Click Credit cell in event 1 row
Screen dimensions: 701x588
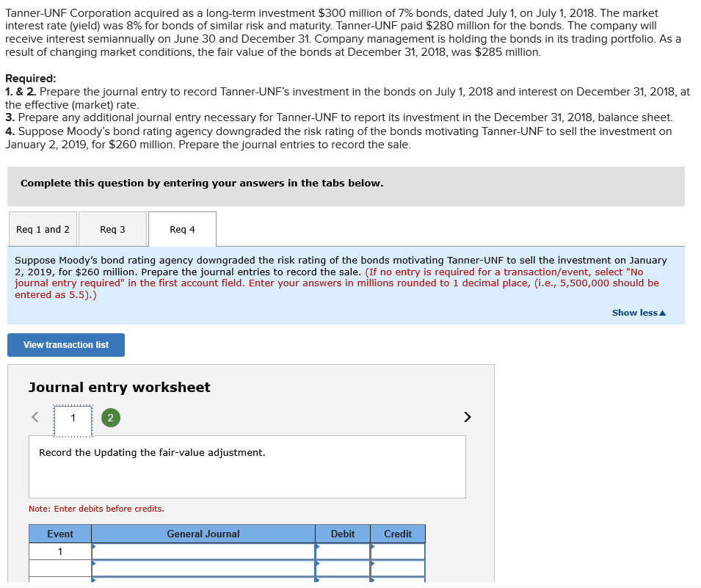click(x=398, y=551)
